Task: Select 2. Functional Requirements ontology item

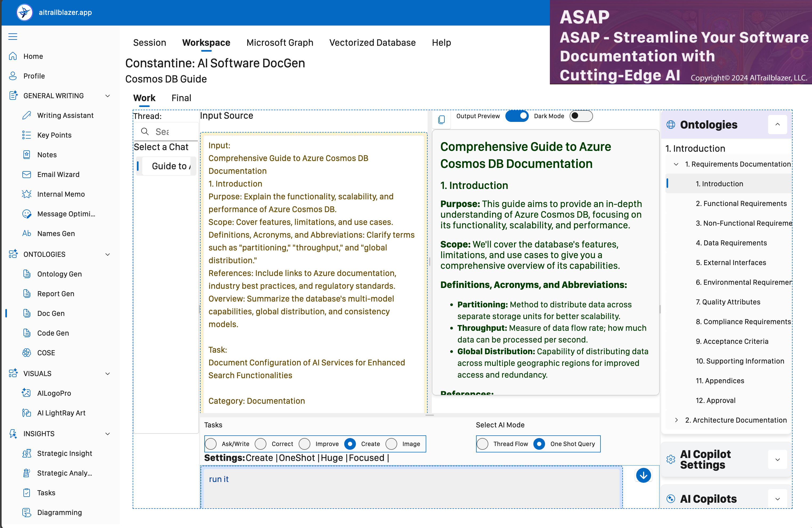Action: [x=741, y=204]
